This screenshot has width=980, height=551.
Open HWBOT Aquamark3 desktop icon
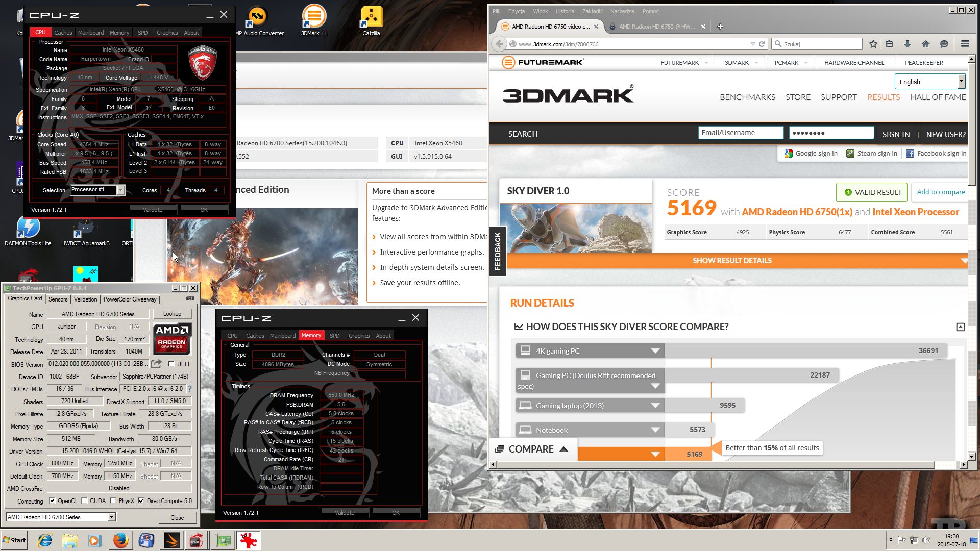tap(85, 231)
